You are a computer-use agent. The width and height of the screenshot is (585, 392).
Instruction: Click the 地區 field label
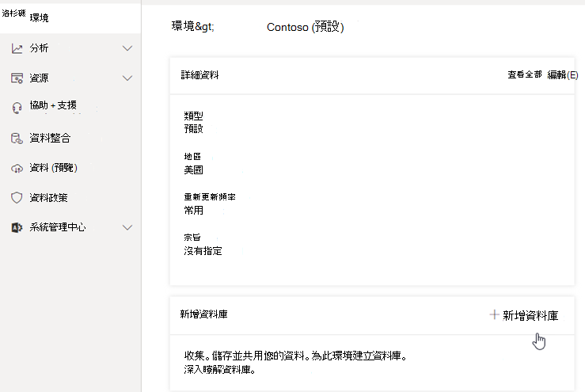tap(192, 157)
